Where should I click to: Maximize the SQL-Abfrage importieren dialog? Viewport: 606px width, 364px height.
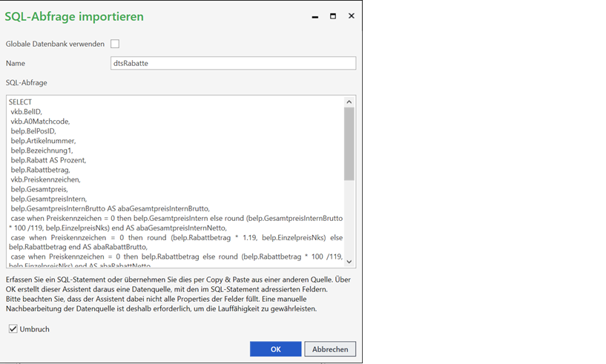pos(333,16)
